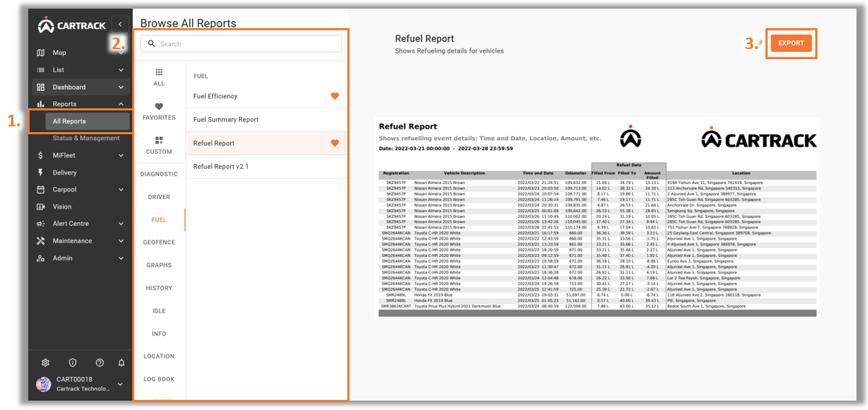The image size is (868, 410).
Task: Switch to the LOCATION report category
Action: [x=159, y=356]
